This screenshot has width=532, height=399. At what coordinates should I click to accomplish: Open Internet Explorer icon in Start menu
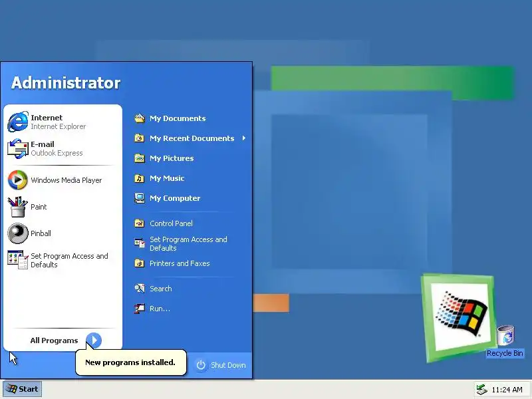coord(18,122)
